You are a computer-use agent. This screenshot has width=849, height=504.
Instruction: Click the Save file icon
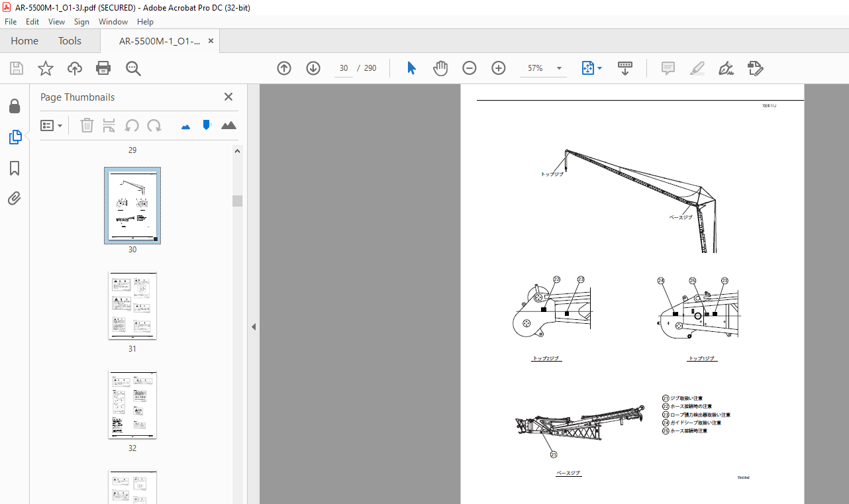click(x=17, y=68)
